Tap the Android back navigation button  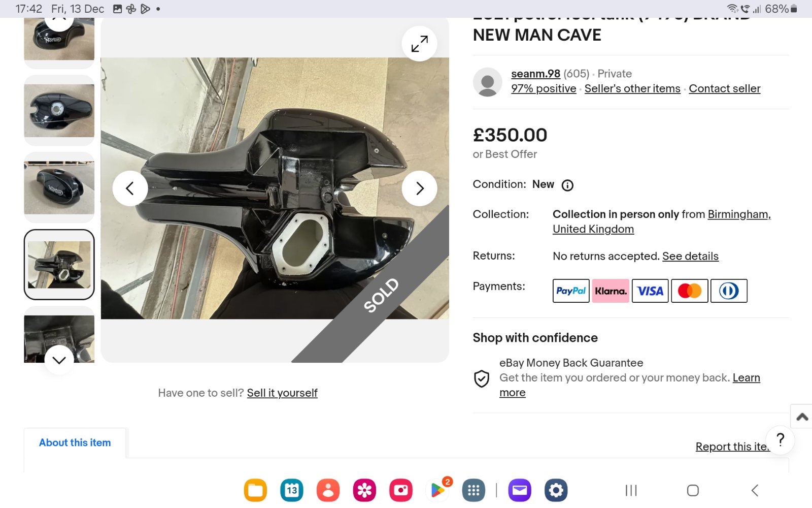coord(755,490)
